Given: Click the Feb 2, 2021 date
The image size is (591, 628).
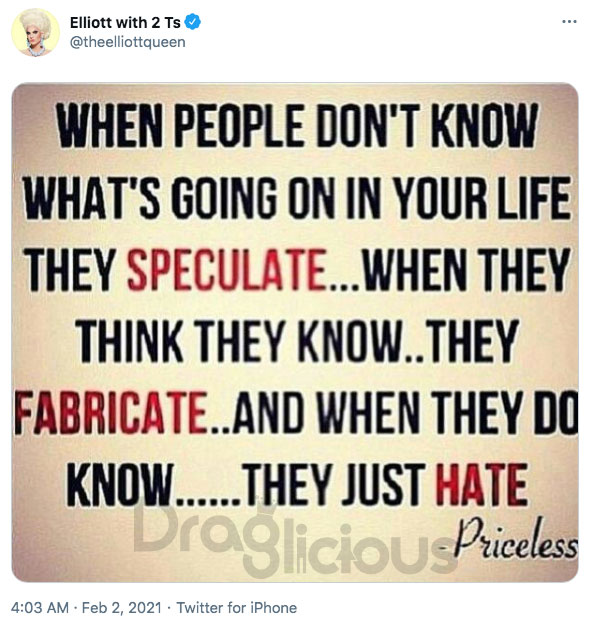Looking at the screenshot, I should [x=122, y=608].
